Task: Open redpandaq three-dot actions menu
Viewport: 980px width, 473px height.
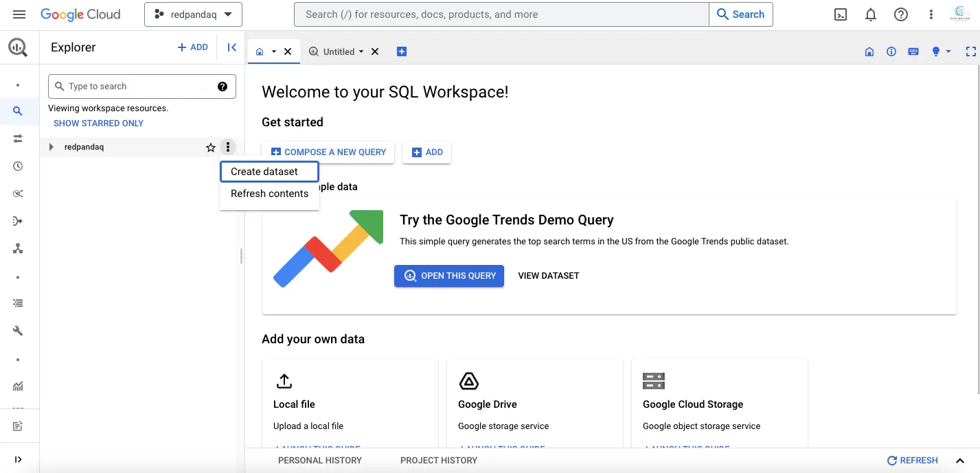Action: coord(228,147)
